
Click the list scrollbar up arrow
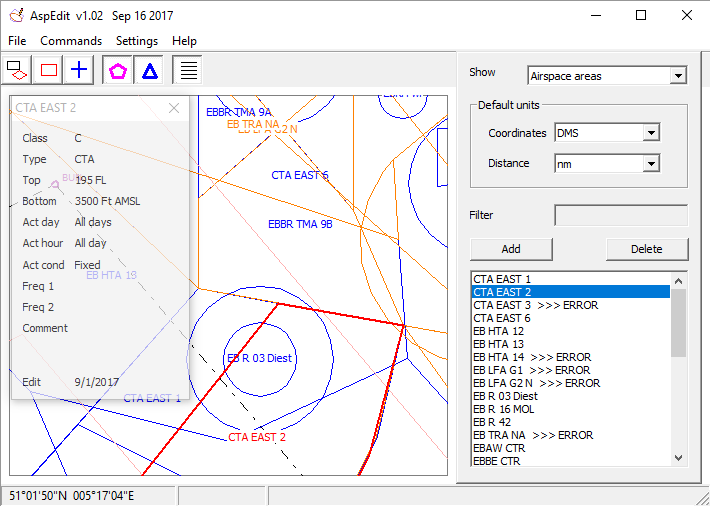pyautogui.click(x=678, y=281)
